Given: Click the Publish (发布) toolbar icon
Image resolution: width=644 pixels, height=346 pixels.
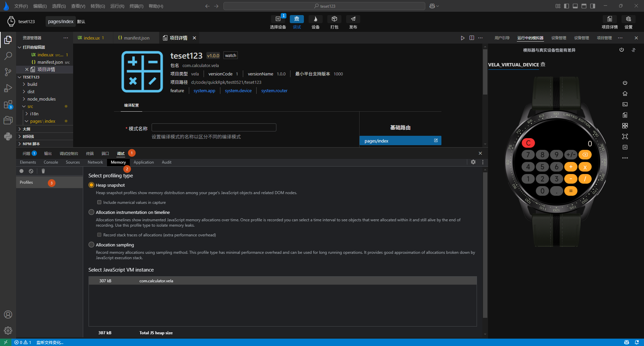Looking at the screenshot, I should (353, 19).
